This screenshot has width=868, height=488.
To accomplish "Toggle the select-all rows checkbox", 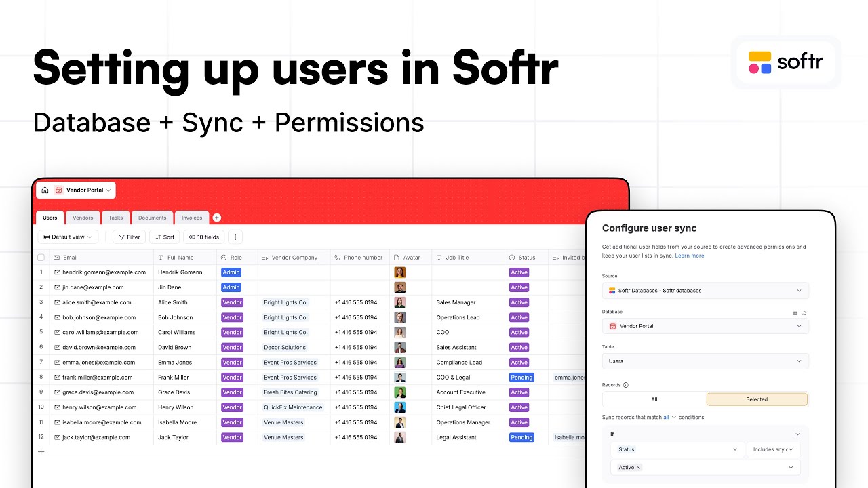I will (x=41, y=258).
